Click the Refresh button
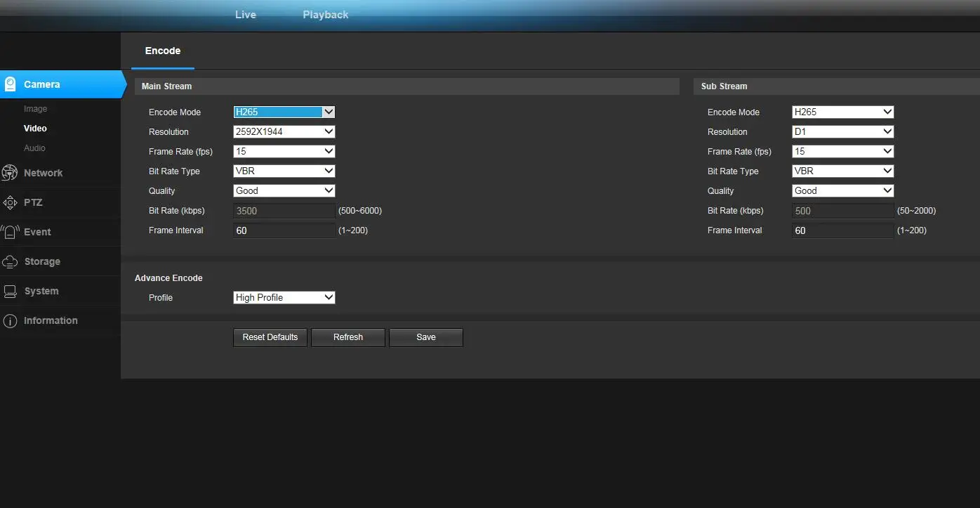Screen dimensions: 980x508 [348, 337]
